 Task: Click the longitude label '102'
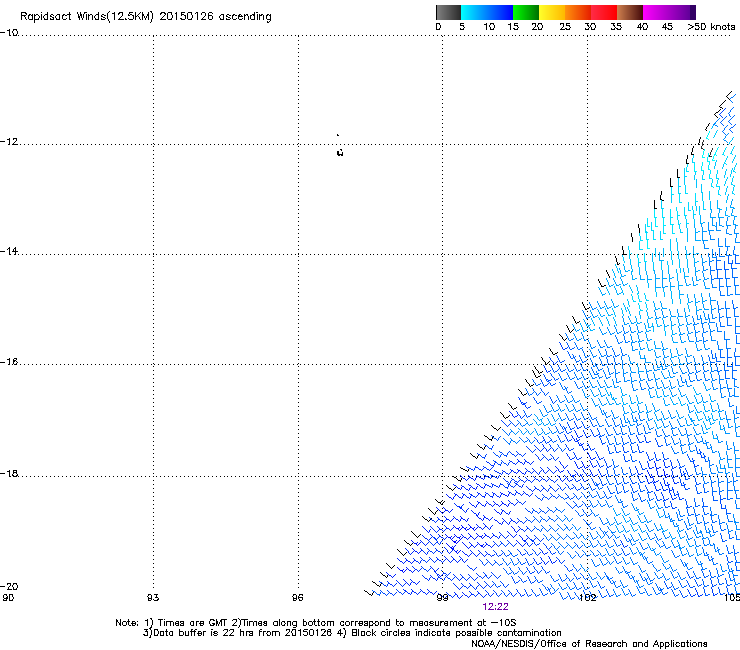(x=588, y=598)
